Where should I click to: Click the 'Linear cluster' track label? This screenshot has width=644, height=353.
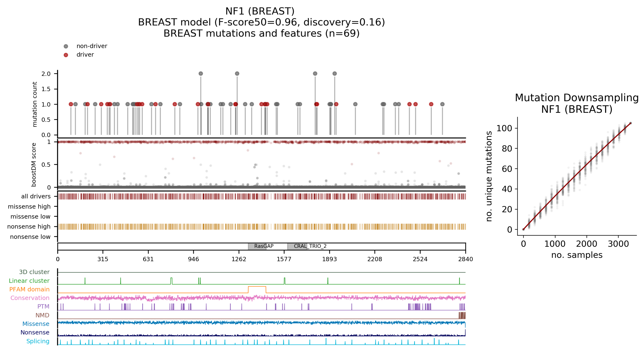[29, 281]
